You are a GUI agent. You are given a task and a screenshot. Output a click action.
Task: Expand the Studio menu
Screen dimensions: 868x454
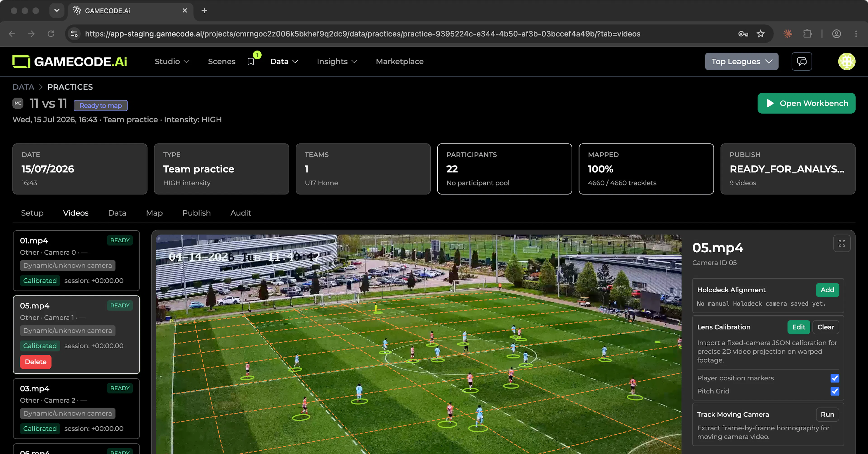[x=172, y=61]
